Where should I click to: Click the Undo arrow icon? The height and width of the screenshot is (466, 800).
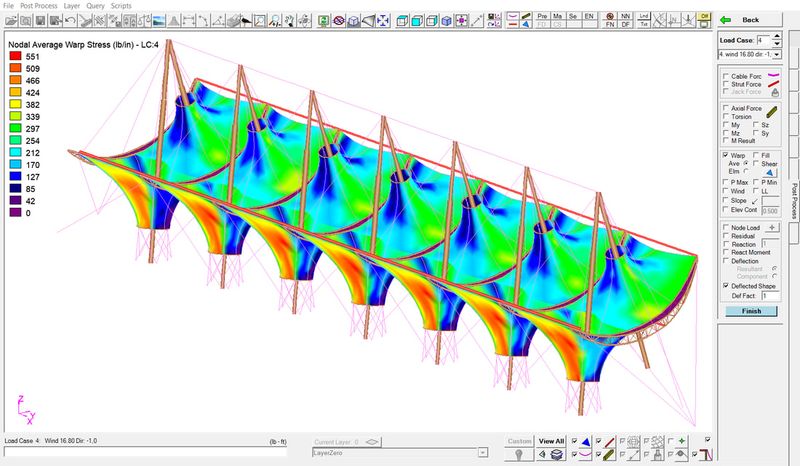click(70, 20)
